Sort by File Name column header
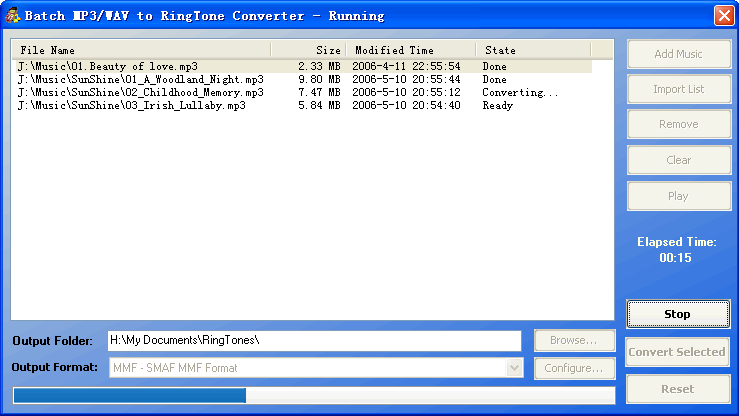739x416 pixels. pyautogui.click(x=141, y=50)
